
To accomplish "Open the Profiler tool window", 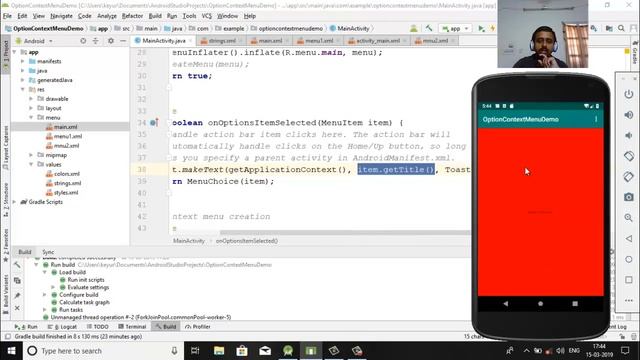I will click(198, 327).
